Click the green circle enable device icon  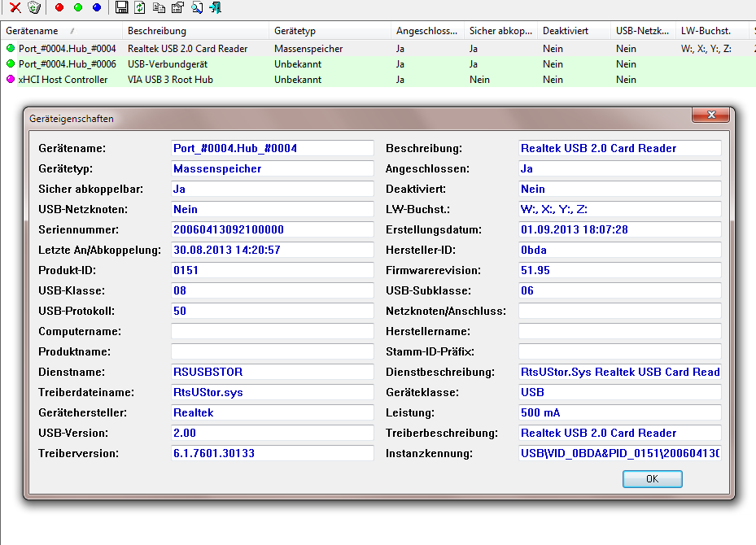tap(78, 7)
